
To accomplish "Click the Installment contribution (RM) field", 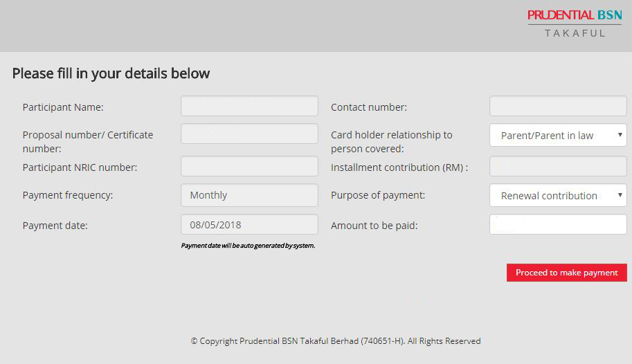I will point(558,167).
